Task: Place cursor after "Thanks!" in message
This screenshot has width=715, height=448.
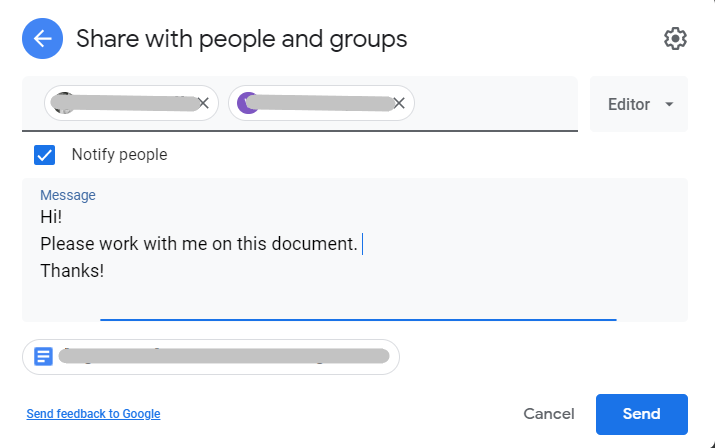Action: pos(106,270)
